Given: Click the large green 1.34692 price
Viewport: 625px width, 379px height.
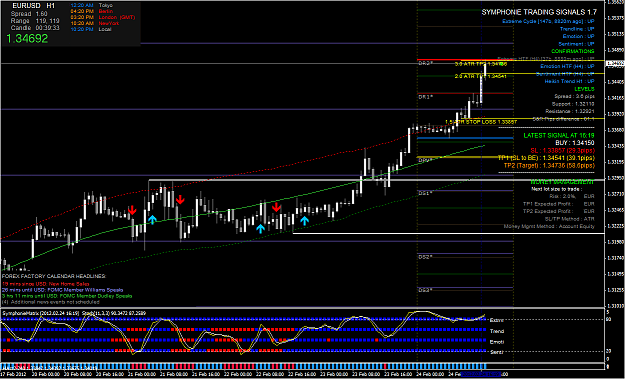Looking at the screenshot, I should point(27,39).
